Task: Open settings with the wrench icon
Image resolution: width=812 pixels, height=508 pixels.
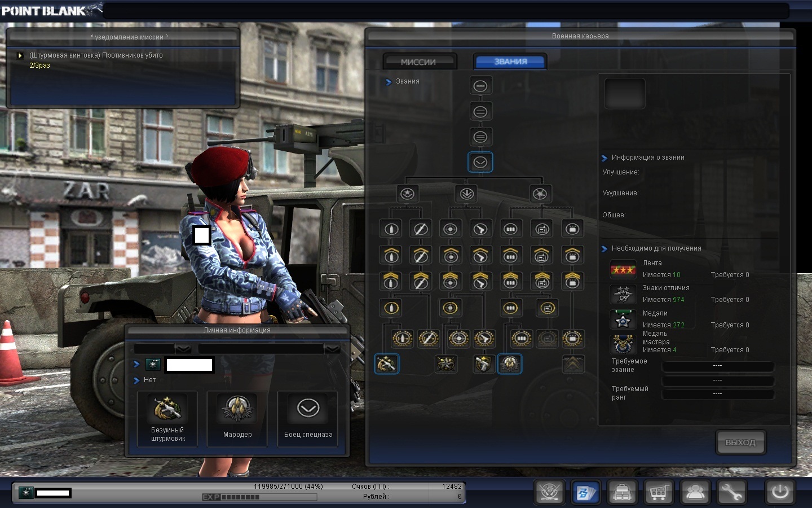Action: tap(731, 492)
